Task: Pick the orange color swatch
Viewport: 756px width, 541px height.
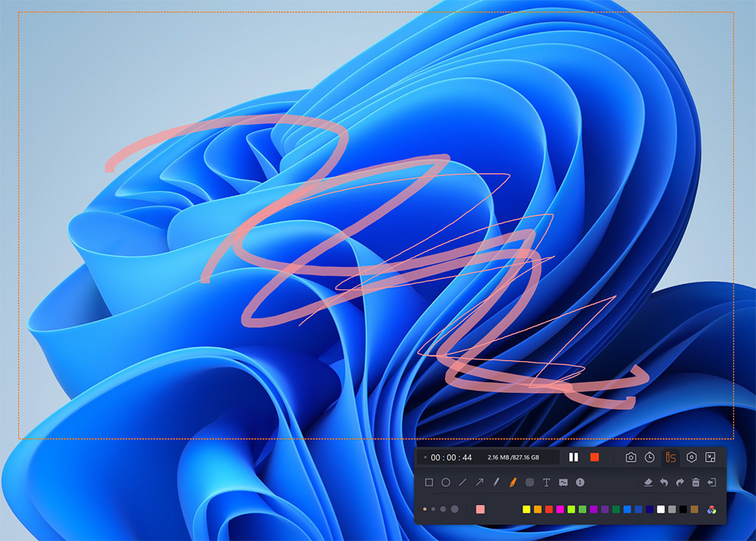Action: tap(538, 509)
